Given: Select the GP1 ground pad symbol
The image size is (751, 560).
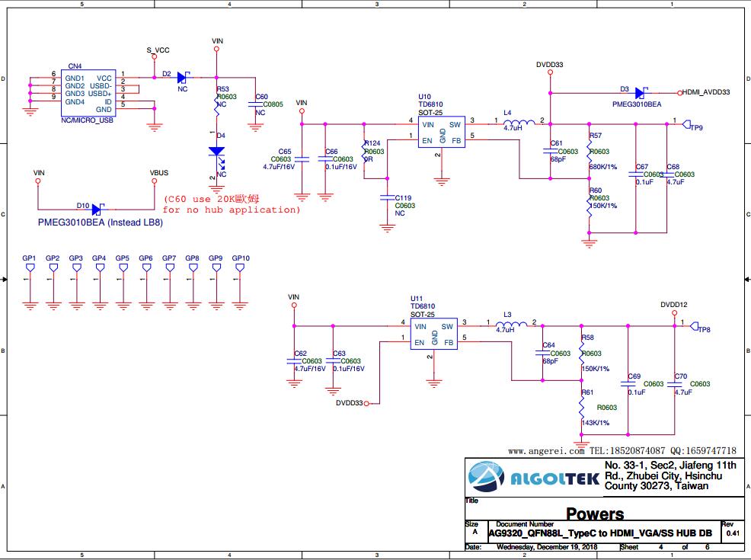Looking at the screenshot, I should pos(30,268).
